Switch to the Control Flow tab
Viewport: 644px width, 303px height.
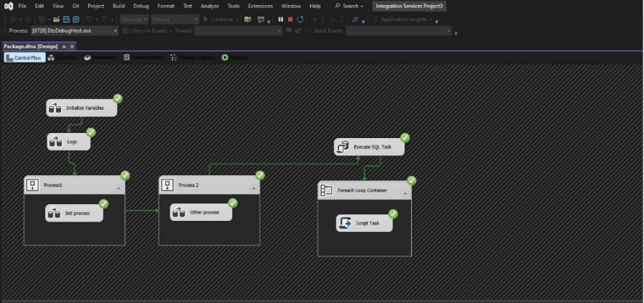(x=24, y=58)
